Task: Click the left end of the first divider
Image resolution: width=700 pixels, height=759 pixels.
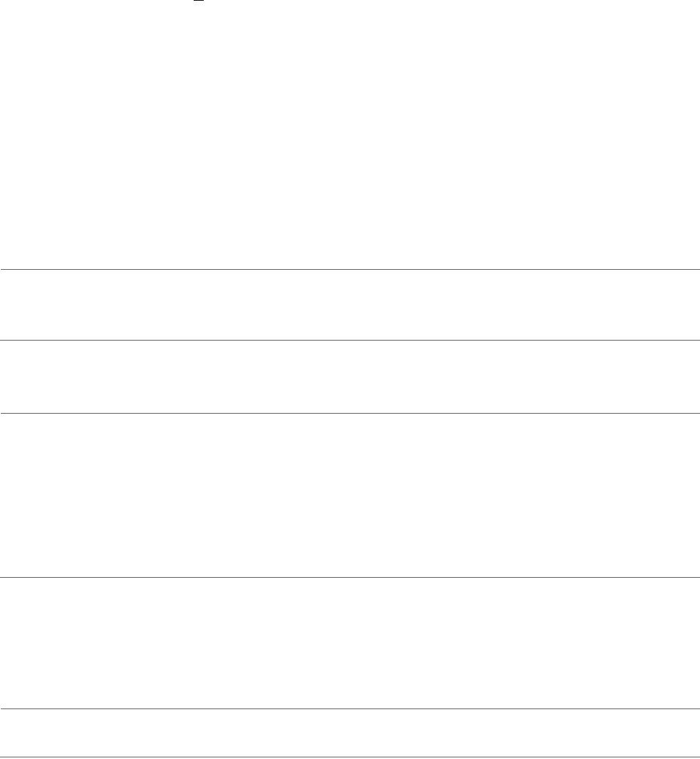Action: (2, 269)
